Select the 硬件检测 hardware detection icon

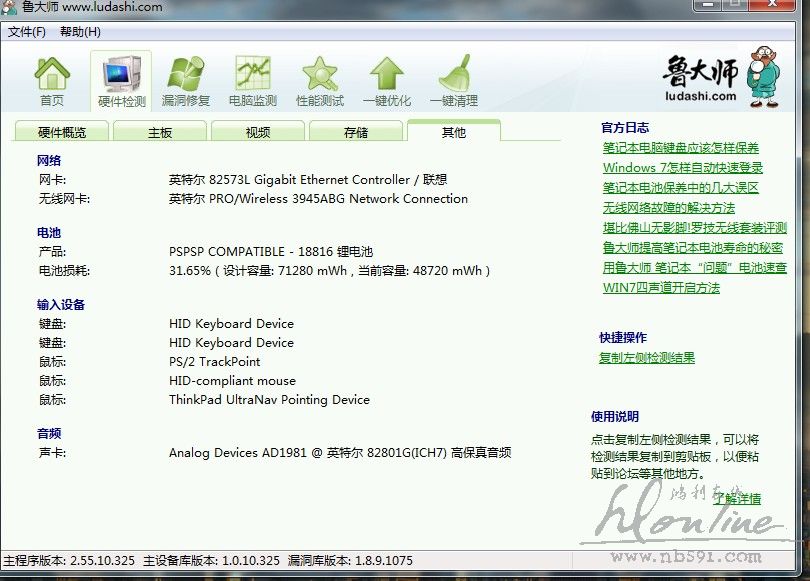122,81
